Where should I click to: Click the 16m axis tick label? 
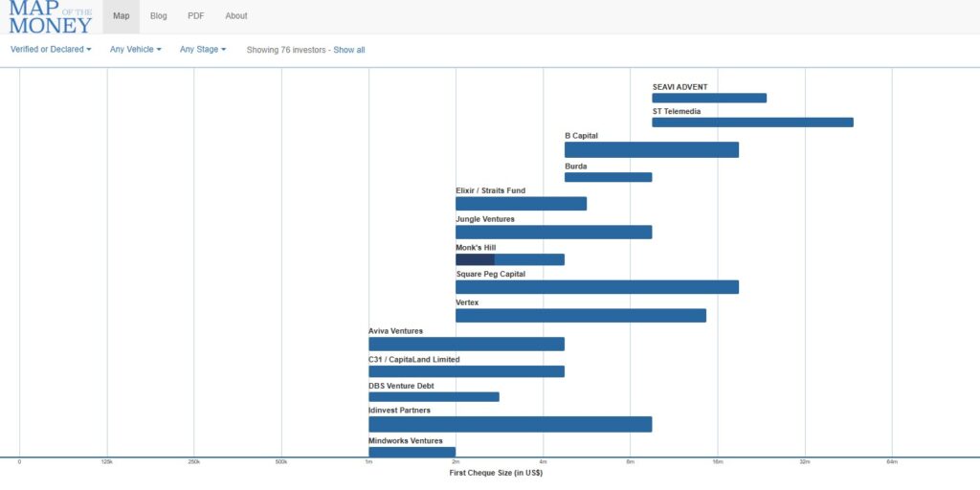coord(718,462)
